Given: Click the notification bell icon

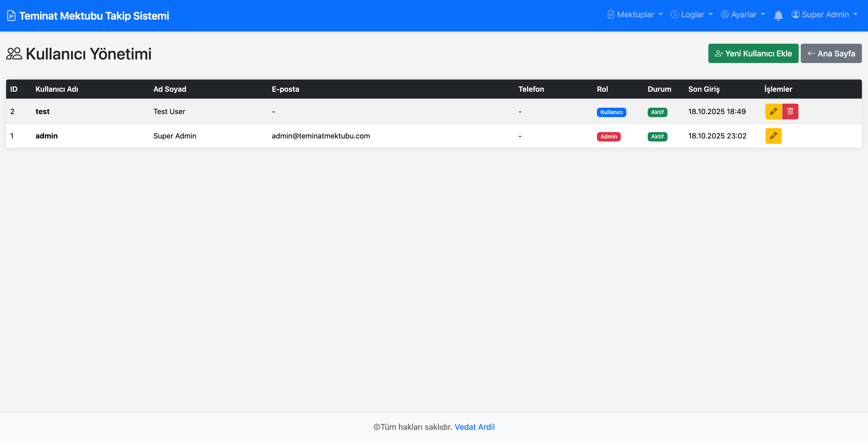Looking at the screenshot, I should point(778,15).
